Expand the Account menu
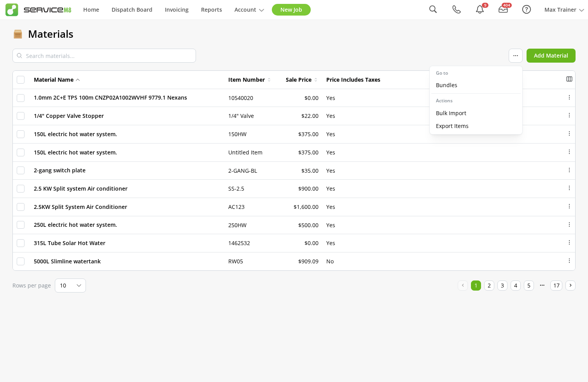The height and width of the screenshot is (382, 588). (249, 10)
